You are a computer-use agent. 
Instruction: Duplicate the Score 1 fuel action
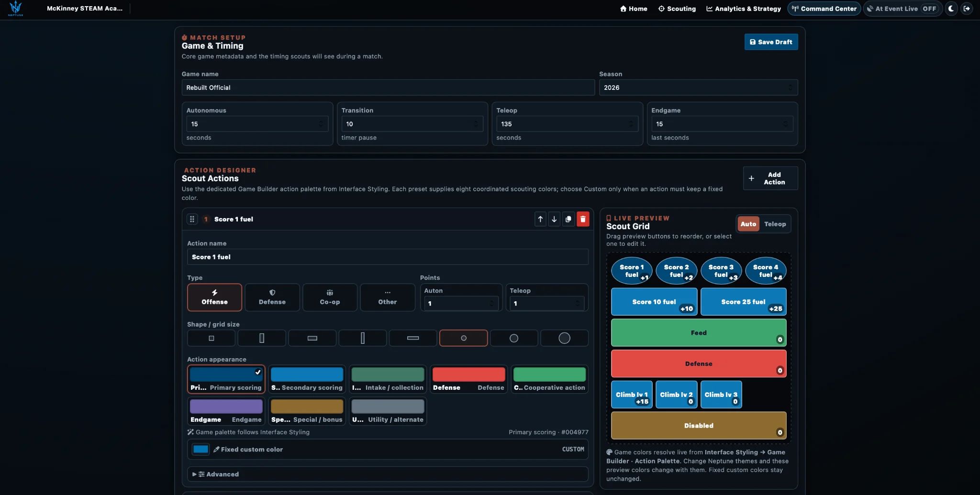[x=568, y=219]
